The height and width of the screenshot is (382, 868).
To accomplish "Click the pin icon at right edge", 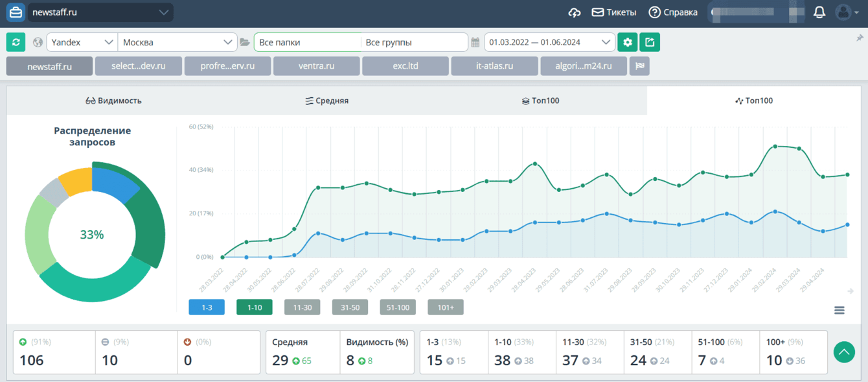I will [860, 38].
